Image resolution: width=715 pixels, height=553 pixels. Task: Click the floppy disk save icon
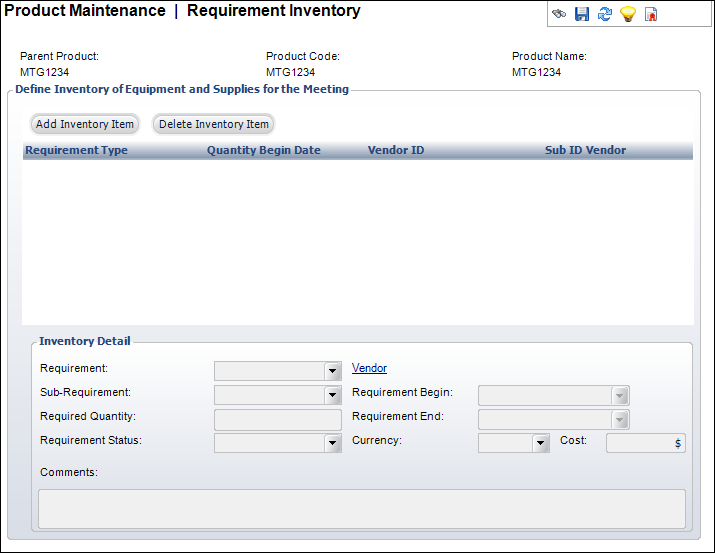pyautogui.click(x=582, y=15)
